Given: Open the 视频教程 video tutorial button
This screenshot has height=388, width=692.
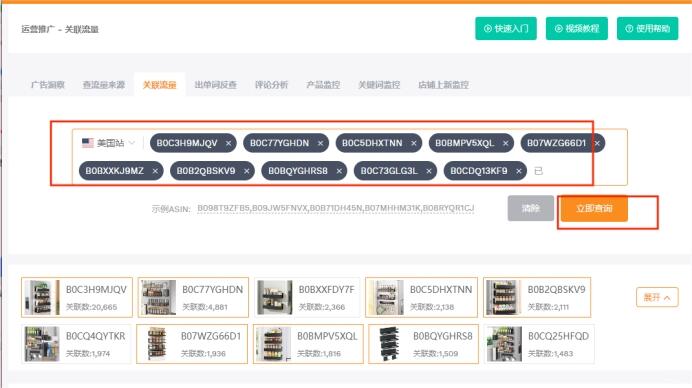Looking at the screenshot, I should [577, 29].
